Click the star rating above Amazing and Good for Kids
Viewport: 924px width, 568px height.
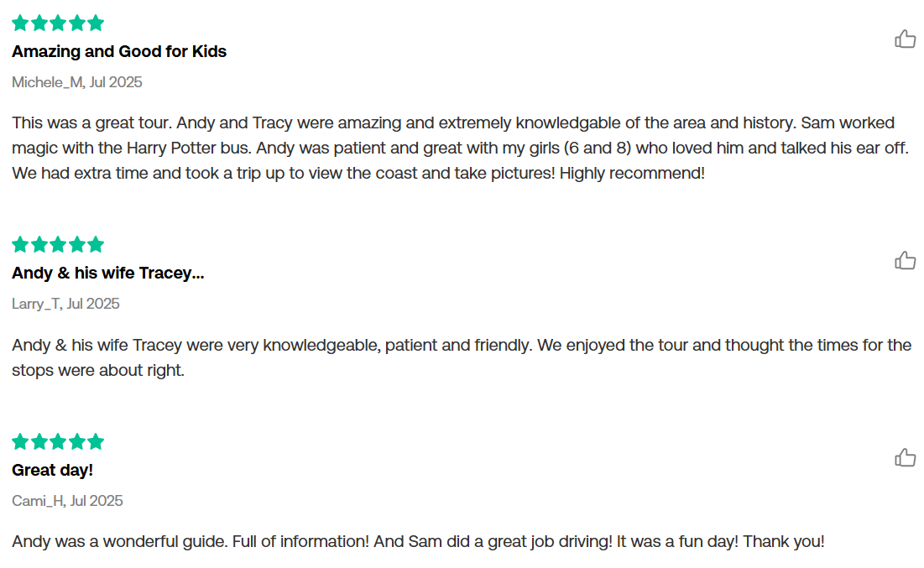58,23
